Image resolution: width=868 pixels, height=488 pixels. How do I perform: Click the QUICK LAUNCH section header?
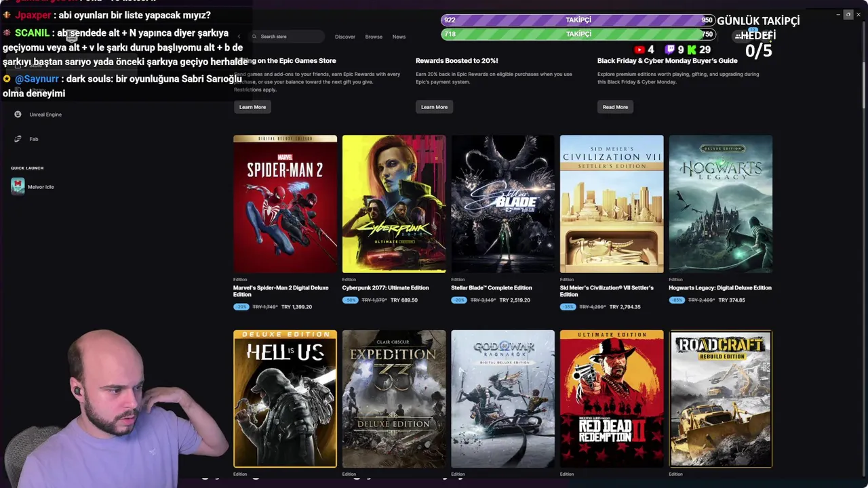(27, 168)
